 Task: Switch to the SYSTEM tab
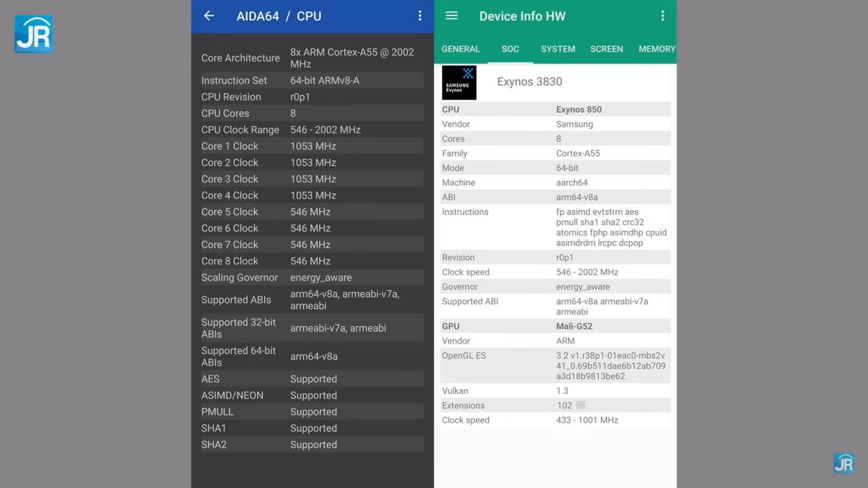coord(558,49)
